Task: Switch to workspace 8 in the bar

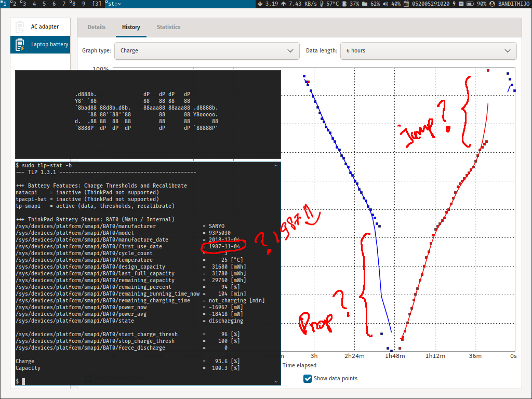Action: click(x=73, y=4)
